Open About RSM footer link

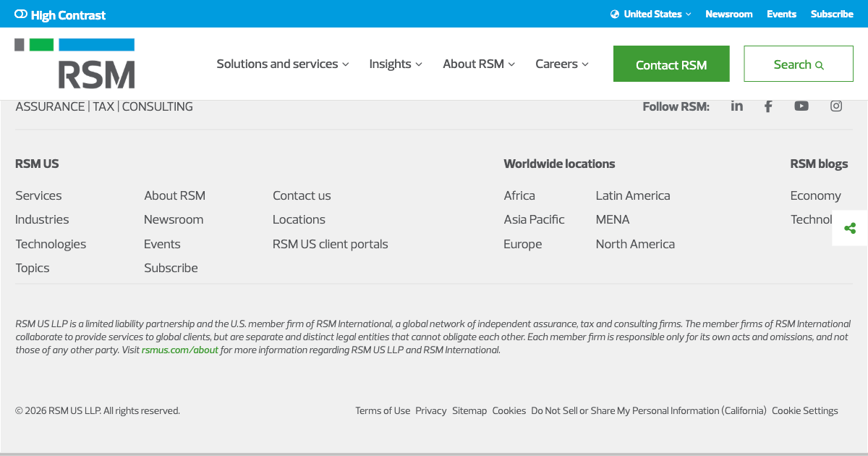(x=174, y=195)
